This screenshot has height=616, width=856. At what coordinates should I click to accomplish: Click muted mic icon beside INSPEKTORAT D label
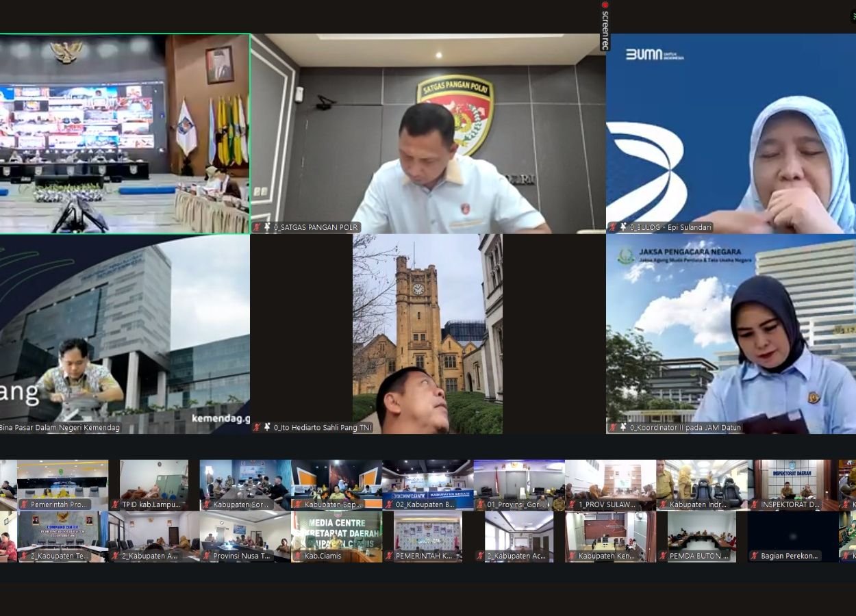pos(754,504)
